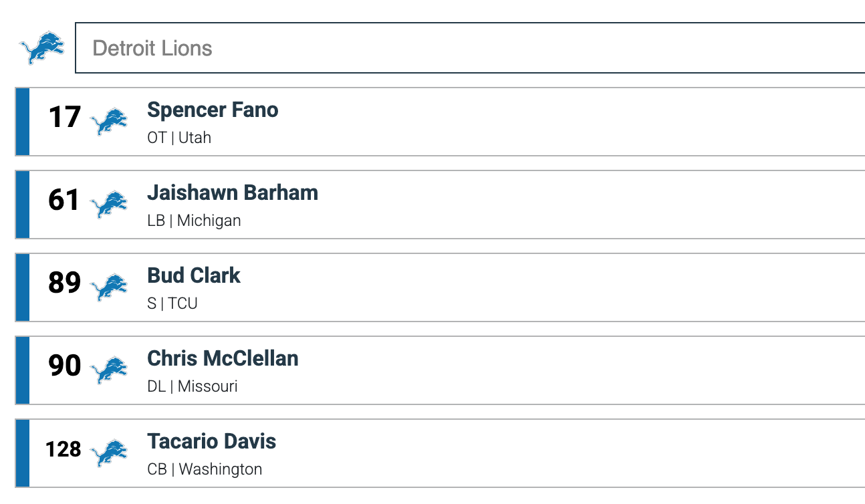Click the "LB | Michigan" position text
865x504 pixels.
(194, 221)
